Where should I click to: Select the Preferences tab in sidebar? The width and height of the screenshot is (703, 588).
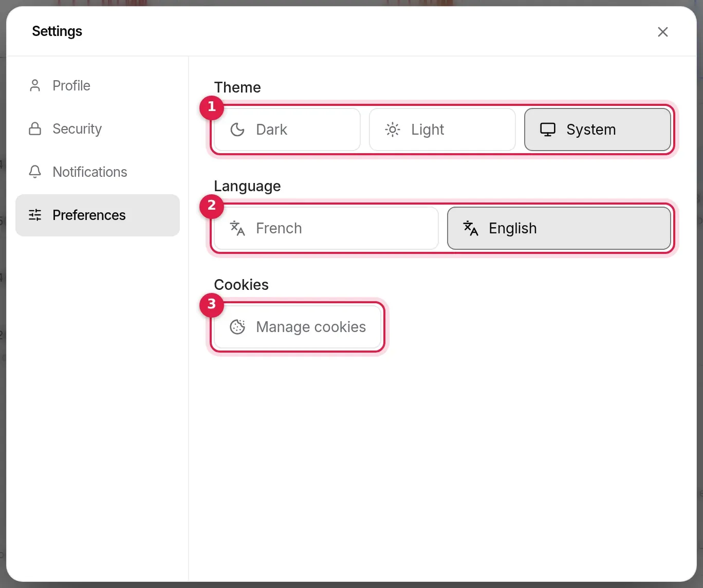coord(98,215)
